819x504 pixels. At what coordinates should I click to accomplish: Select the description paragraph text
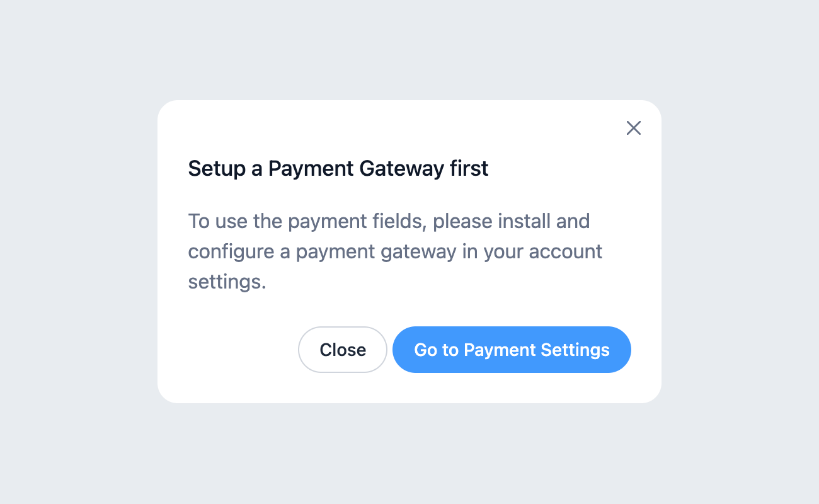395,251
